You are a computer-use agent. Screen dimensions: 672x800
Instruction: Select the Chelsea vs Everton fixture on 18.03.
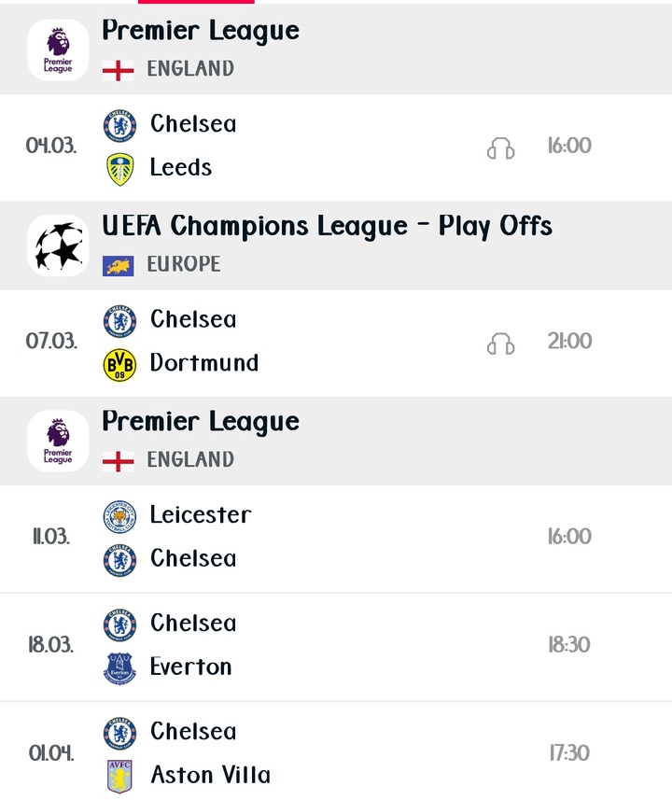[x=336, y=646]
